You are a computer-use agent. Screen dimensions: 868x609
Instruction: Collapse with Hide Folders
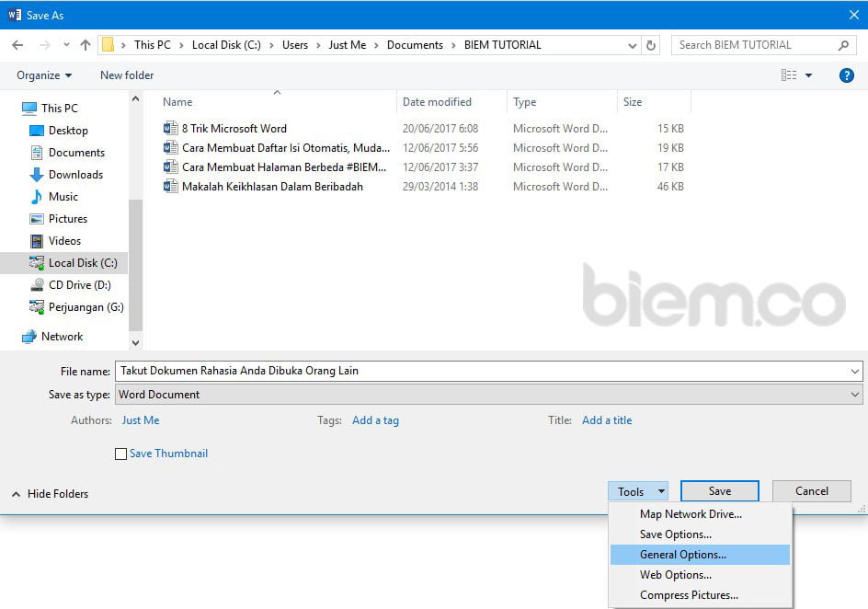tap(50, 494)
